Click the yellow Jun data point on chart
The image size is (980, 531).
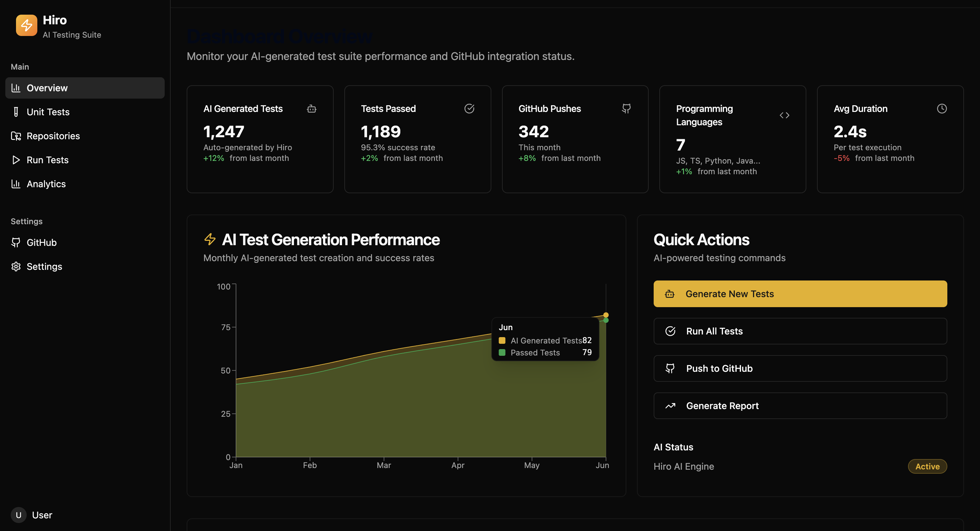[606, 315]
